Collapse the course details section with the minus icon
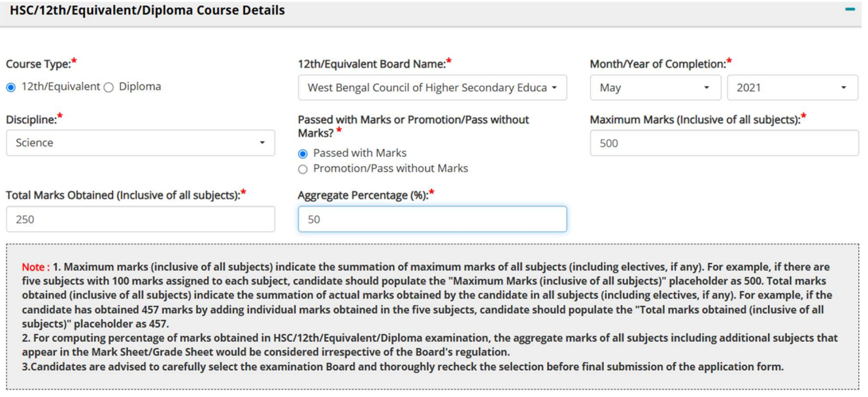This screenshot has height=397, width=868. click(850, 10)
